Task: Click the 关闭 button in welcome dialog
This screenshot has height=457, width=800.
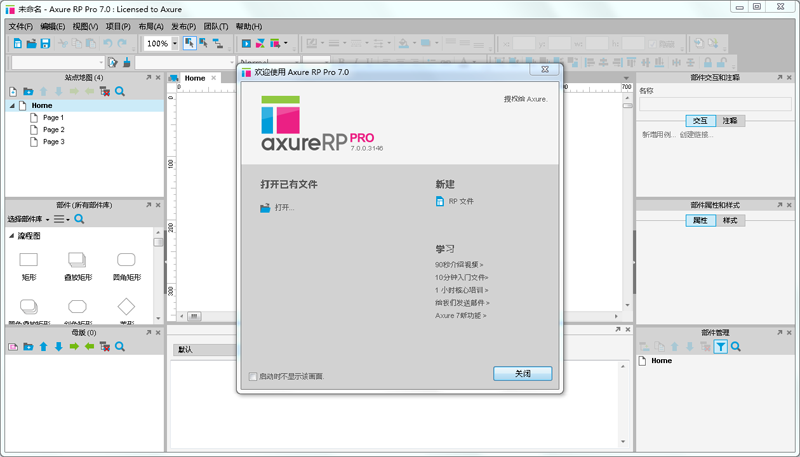Action: 522,373
